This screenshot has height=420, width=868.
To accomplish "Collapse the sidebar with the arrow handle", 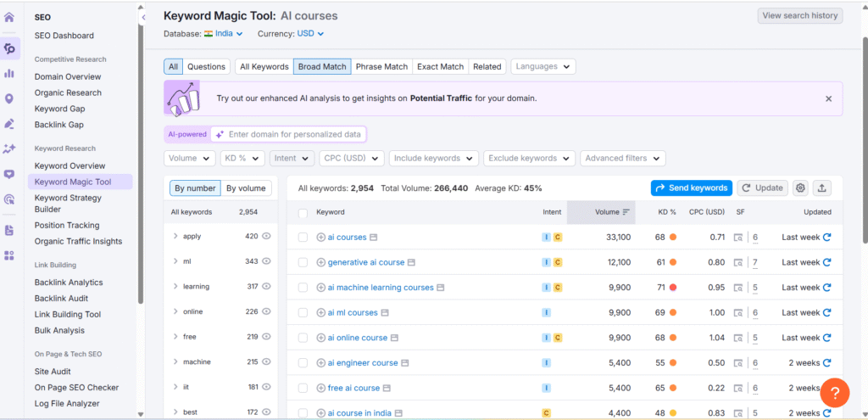I will tap(143, 18).
